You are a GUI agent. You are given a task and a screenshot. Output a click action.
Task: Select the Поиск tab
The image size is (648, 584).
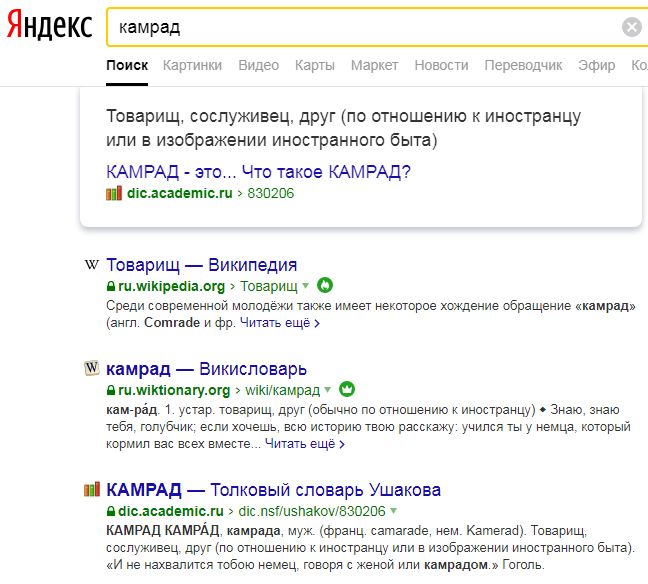(x=127, y=65)
